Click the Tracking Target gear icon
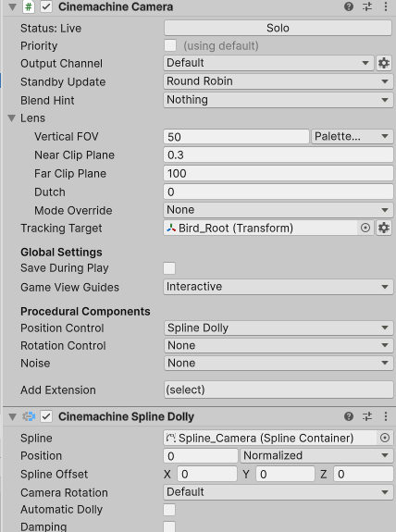 384,228
